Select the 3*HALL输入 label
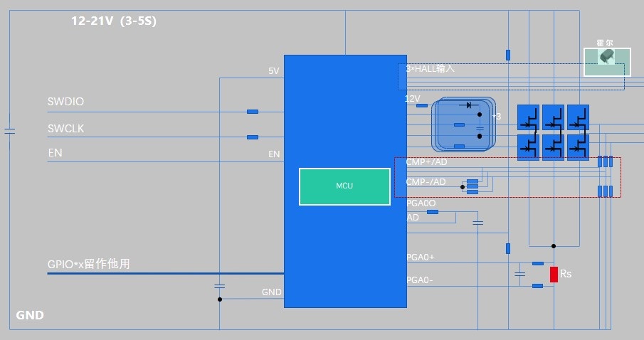 click(x=430, y=69)
